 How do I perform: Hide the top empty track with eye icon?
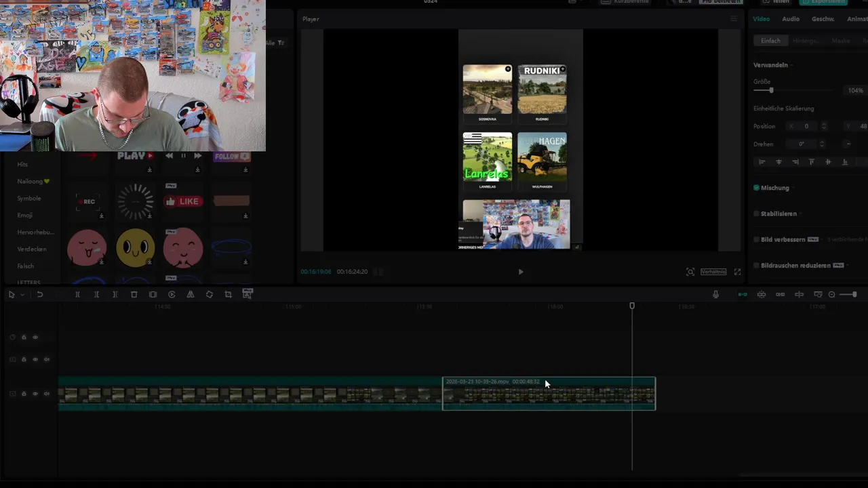35,338
